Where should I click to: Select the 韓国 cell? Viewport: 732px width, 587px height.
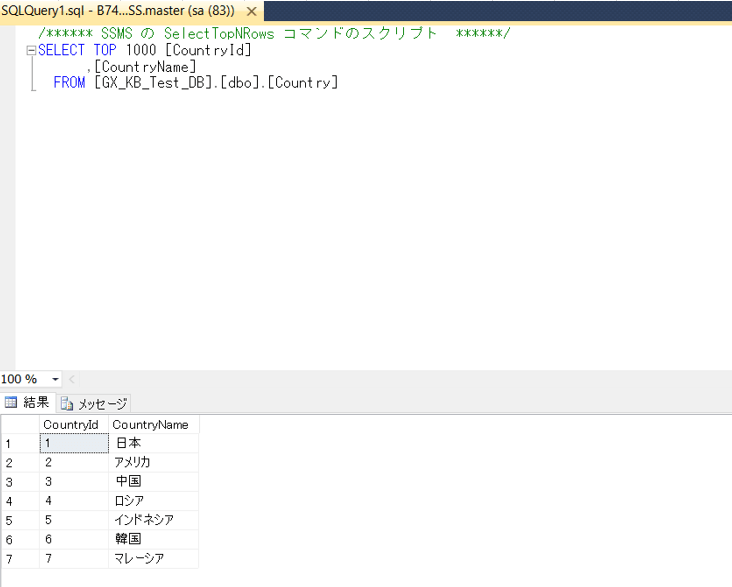click(x=154, y=539)
